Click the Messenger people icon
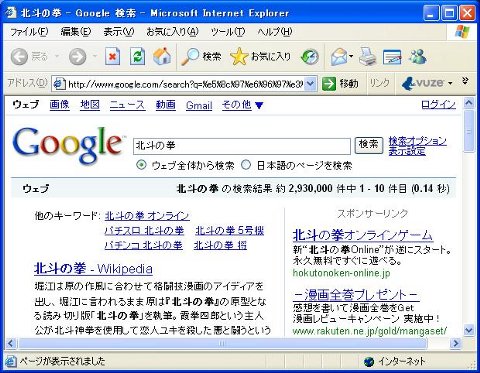The width and height of the screenshot is (480, 373). [418, 56]
